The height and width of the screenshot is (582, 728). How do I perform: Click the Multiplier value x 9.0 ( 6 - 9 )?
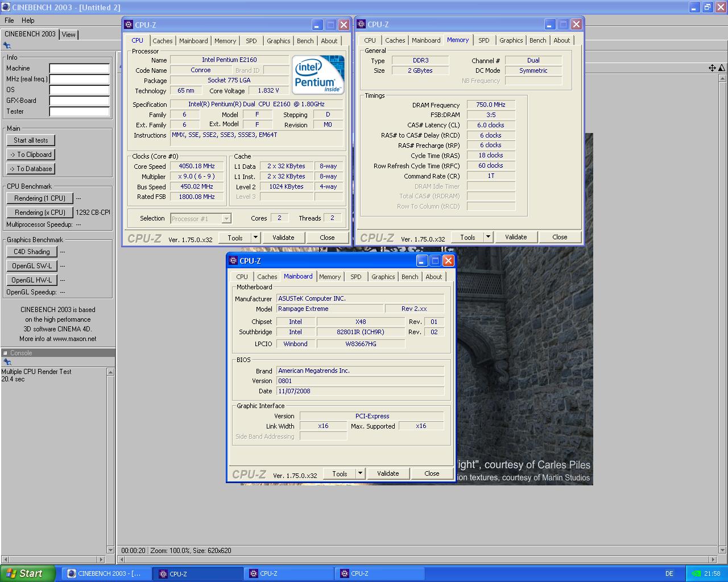[x=196, y=177]
